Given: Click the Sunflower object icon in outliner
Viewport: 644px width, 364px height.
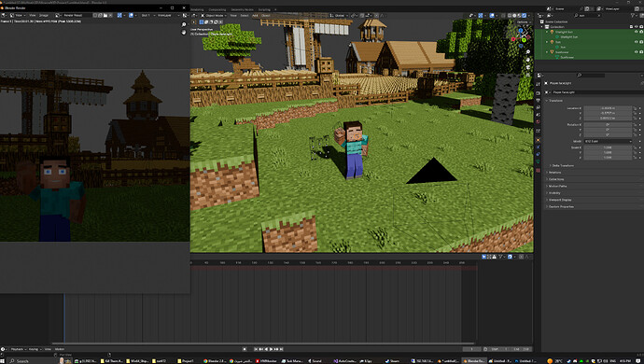Looking at the screenshot, I should (552, 51).
